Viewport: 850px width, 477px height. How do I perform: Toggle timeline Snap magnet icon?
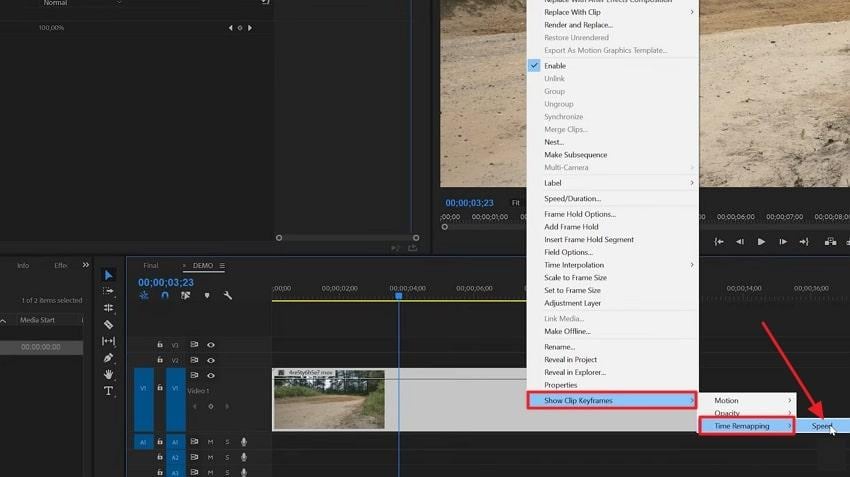coord(165,295)
